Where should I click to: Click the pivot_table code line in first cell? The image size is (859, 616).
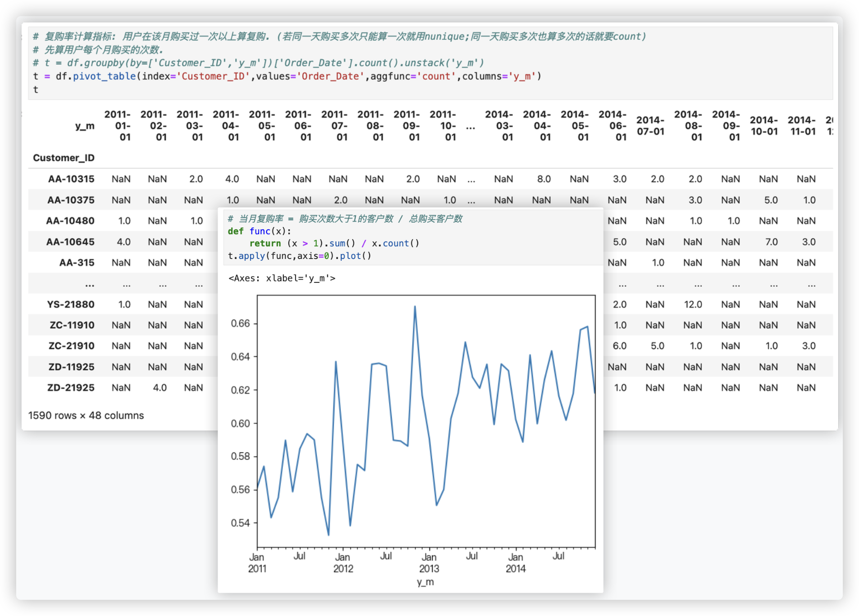point(287,76)
